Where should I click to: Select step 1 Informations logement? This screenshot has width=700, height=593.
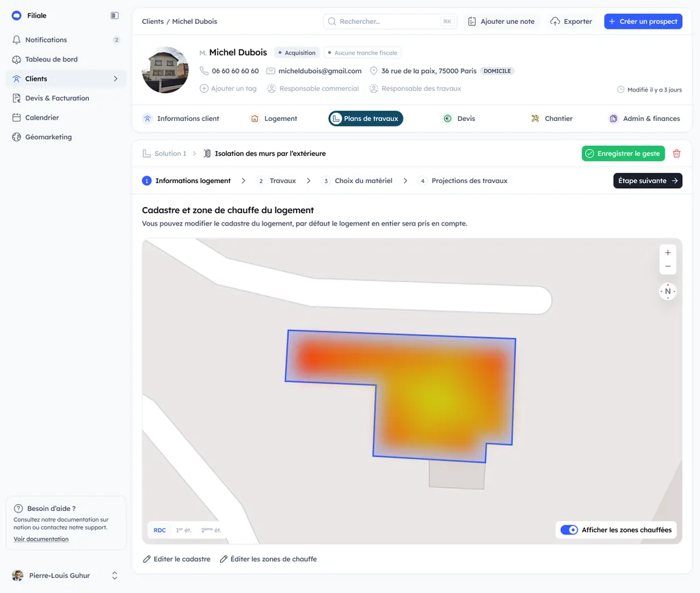click(x=187, y=181)
